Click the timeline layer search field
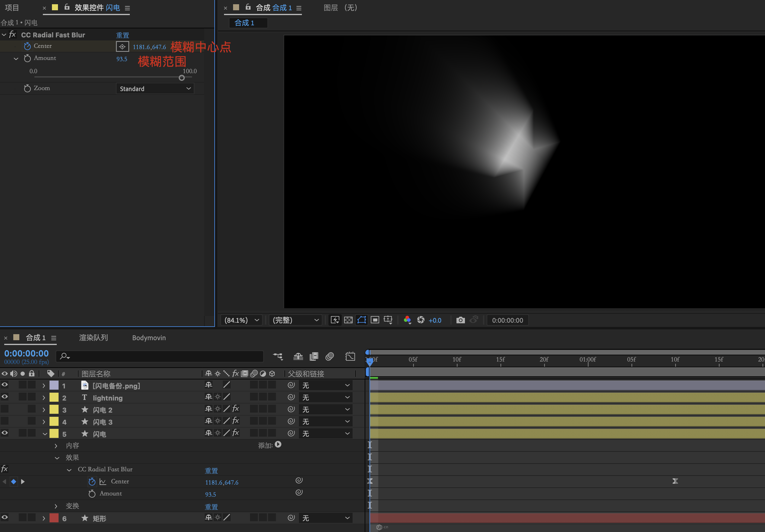 [x=163, y=356]
